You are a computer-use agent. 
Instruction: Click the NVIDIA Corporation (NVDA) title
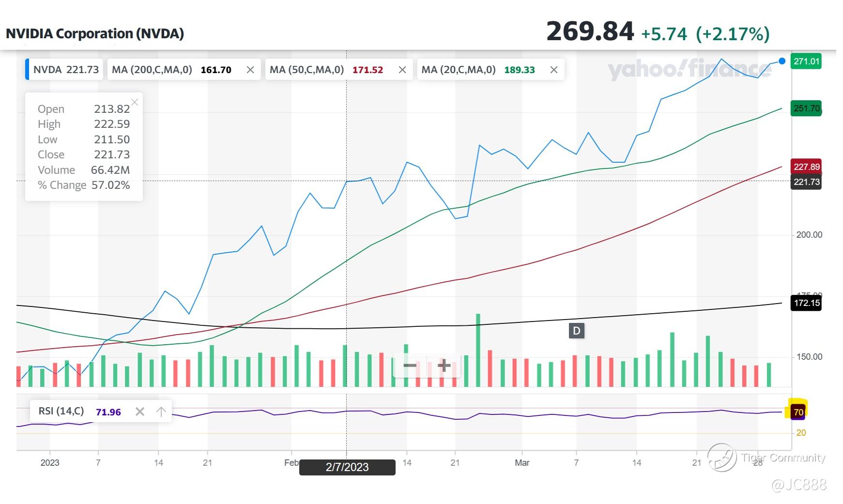[x=95, y=33]
